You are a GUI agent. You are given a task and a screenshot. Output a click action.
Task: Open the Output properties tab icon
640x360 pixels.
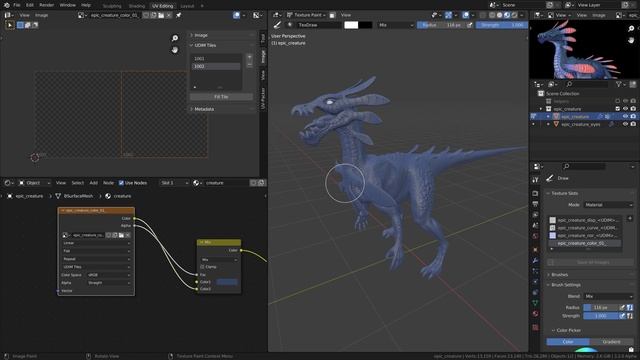(x=535, y=204)
